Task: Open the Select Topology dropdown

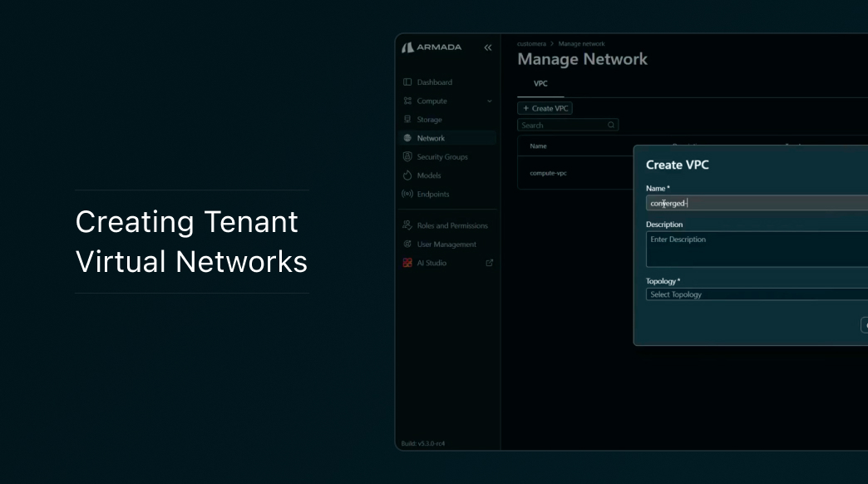Action: point(757,294)
